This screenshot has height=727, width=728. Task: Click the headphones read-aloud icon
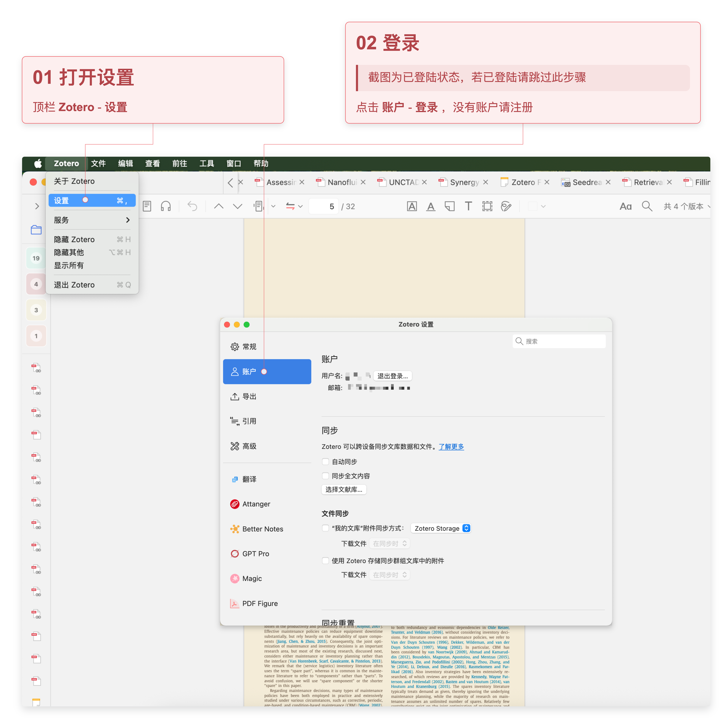click(x=166, y=206)
